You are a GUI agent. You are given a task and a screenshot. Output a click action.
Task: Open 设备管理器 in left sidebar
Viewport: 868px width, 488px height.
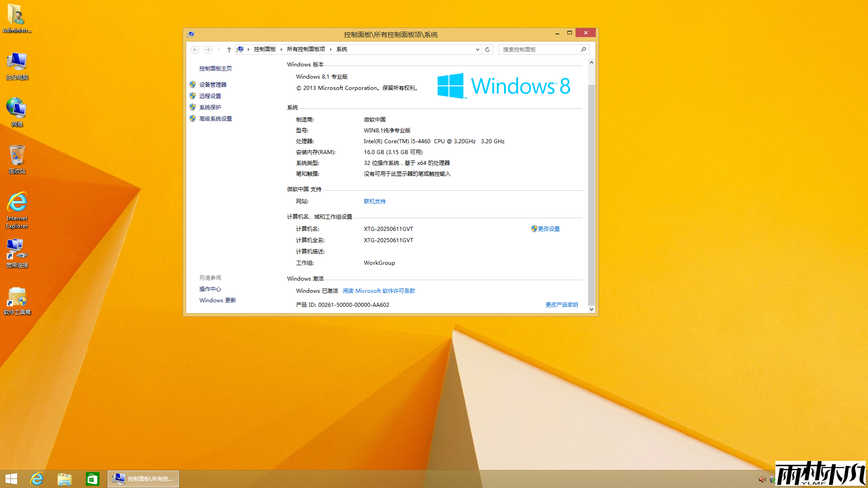pyautogui.click(x=212, y=84)
